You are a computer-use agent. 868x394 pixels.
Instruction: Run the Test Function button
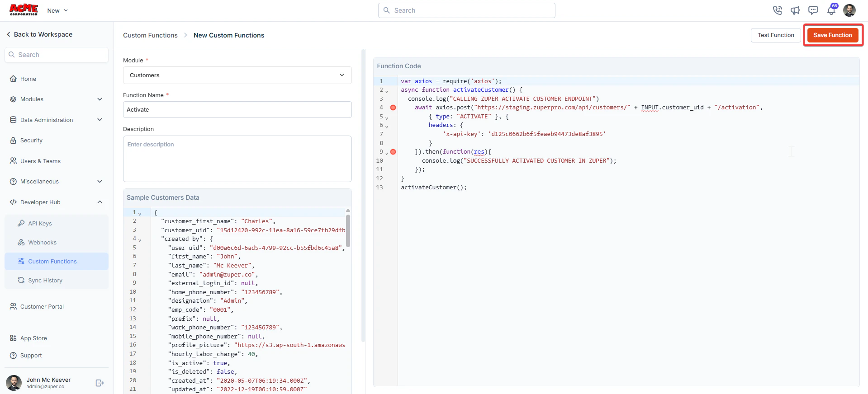776,35
